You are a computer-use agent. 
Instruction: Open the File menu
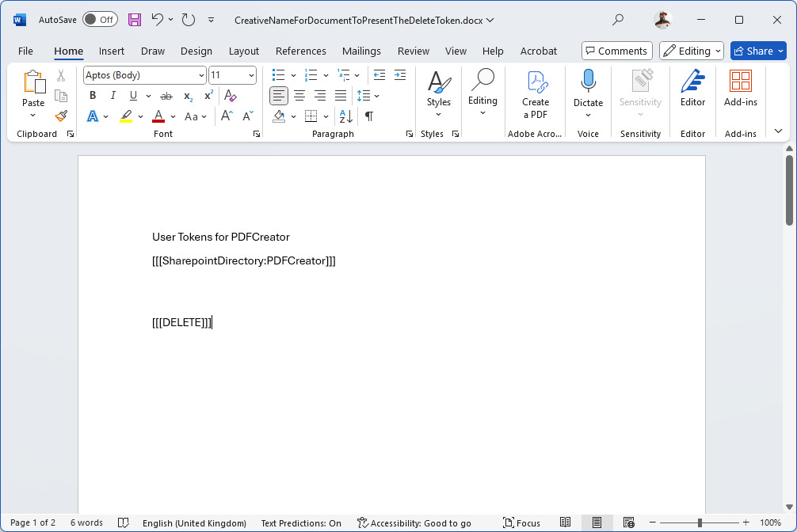click(25, 51)
